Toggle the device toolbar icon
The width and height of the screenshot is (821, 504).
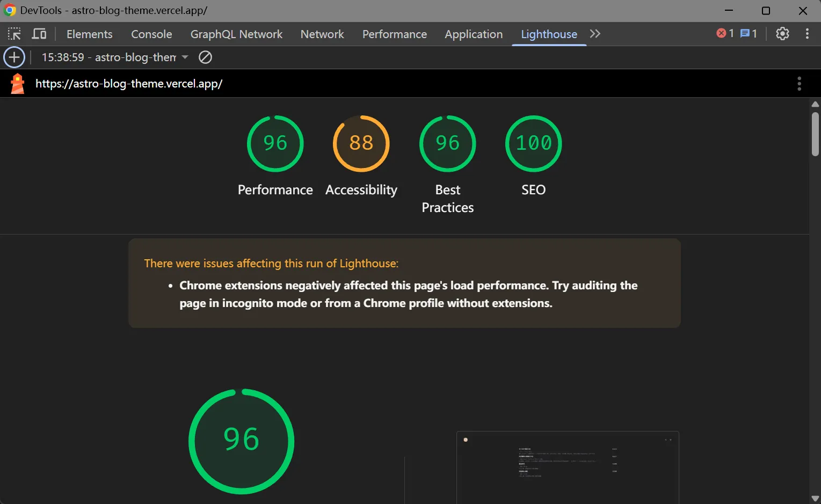[39, 34]
